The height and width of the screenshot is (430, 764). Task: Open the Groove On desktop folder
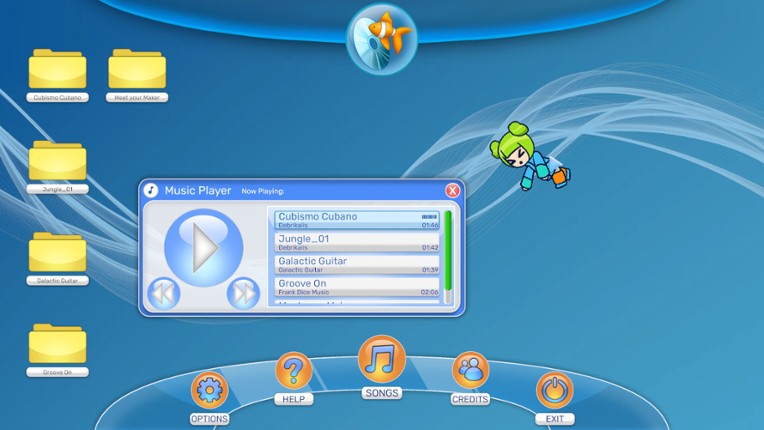pyautogui.click(x=57, y=344)
